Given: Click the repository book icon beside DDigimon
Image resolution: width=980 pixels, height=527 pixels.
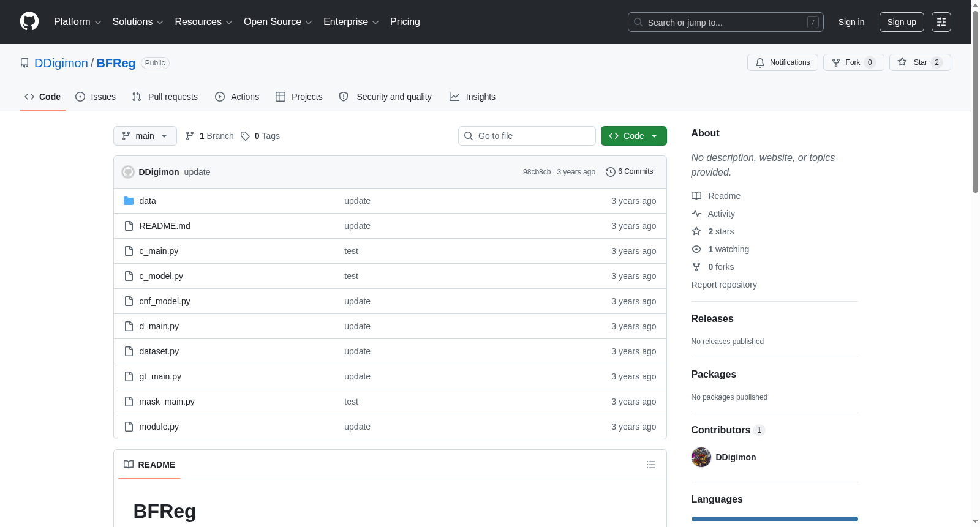Looking at the screenshot, I should (x=24, y=63).
